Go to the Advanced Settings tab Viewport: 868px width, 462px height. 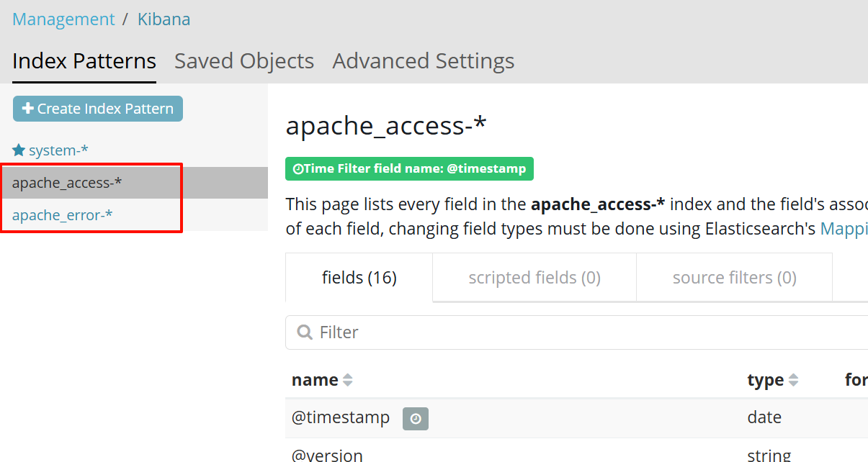[424, 61]
